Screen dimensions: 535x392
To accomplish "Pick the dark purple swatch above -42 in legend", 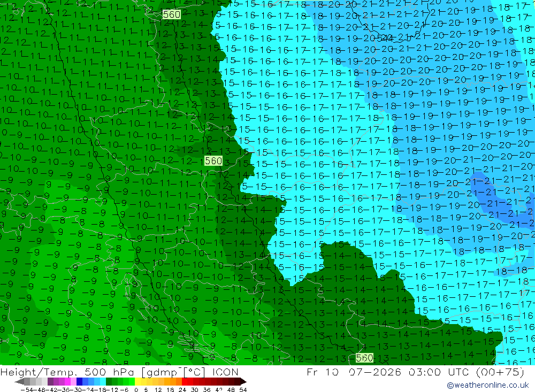I will [50, 381].
